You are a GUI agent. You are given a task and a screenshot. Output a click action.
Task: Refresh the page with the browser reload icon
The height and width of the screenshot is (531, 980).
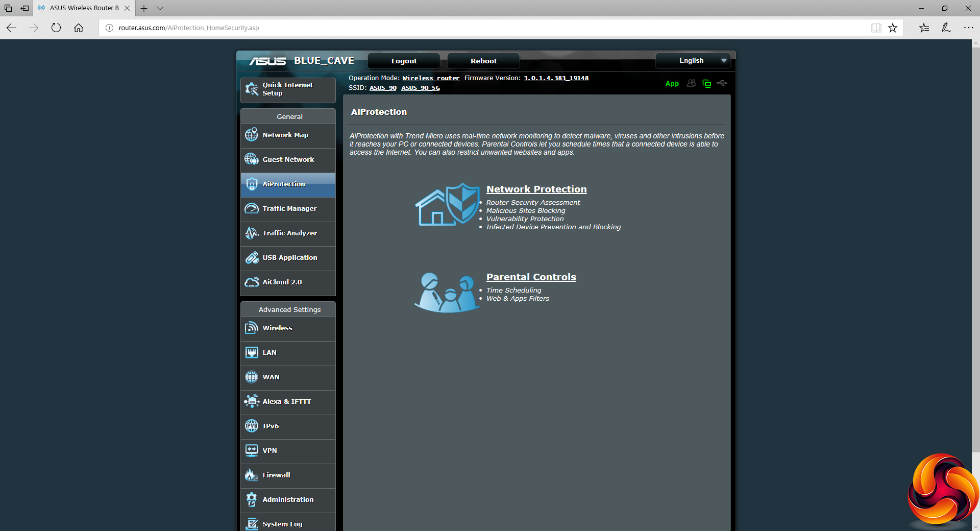tap(56, 28)
